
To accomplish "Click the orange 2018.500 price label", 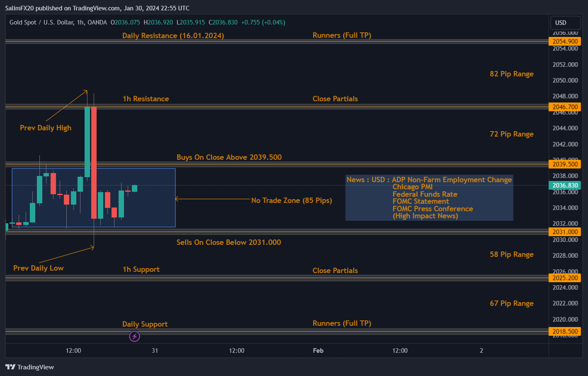I will click(x=565, y=331).
